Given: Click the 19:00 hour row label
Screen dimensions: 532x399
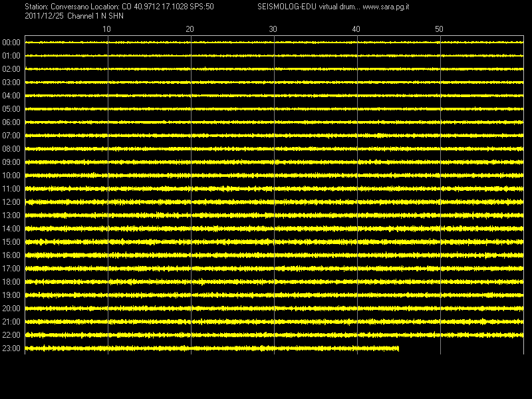Looking at the screenshot, I should pyautogui.click(x=11, y=295).
